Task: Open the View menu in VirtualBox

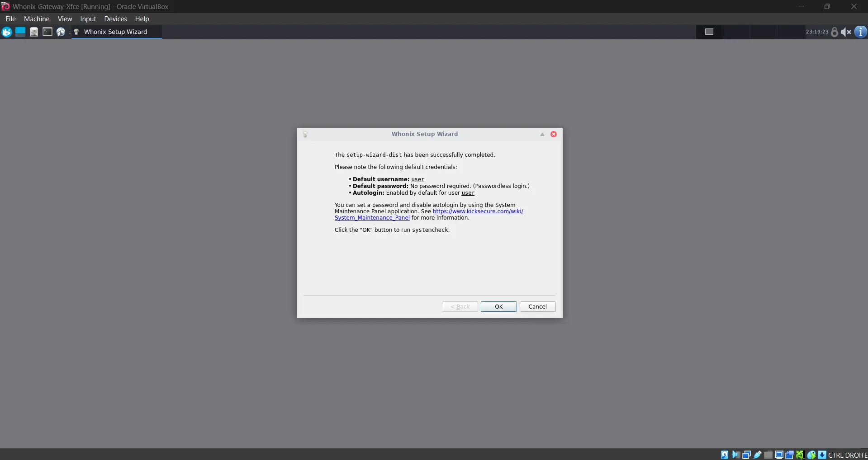Action: click(65, 19)
